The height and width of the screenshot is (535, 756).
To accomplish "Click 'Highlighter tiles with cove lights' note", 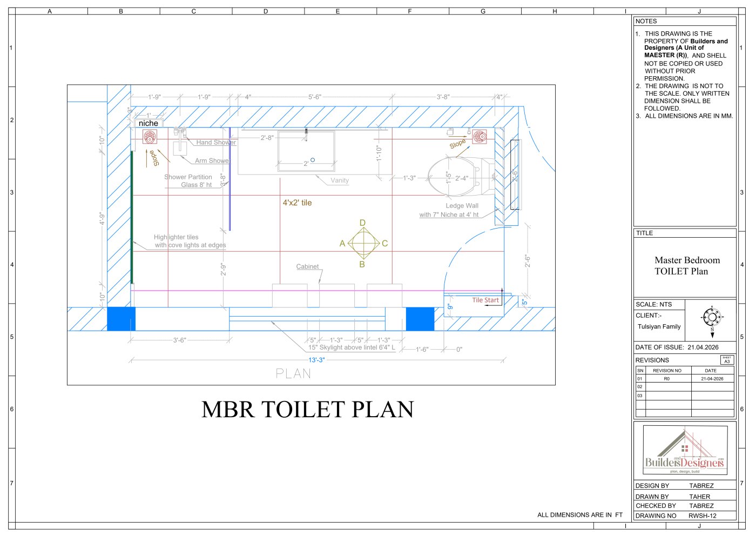I will 190,241.
